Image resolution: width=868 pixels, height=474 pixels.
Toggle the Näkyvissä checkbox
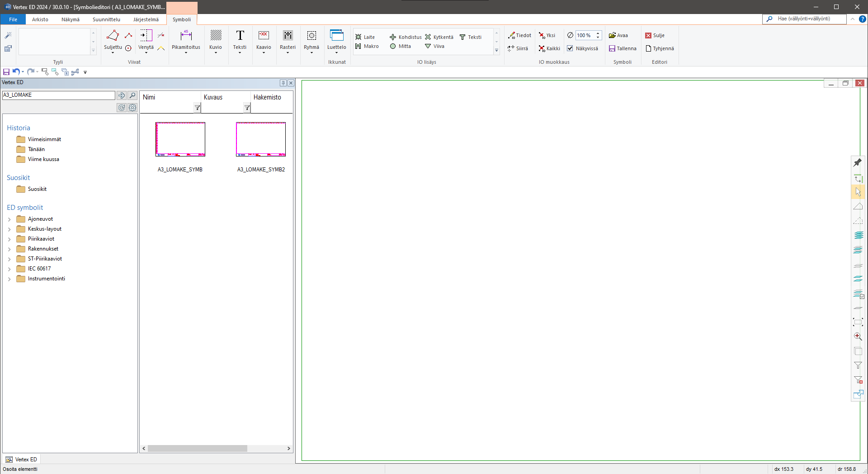(570, 48)
